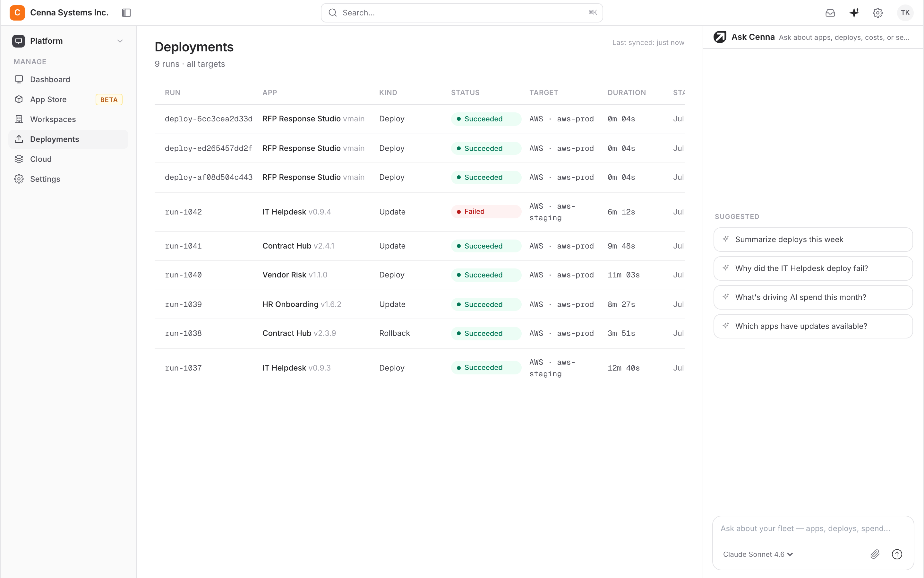924x578 pixels.
Task: Click the STATUS column header
Action: coord(465,92)
